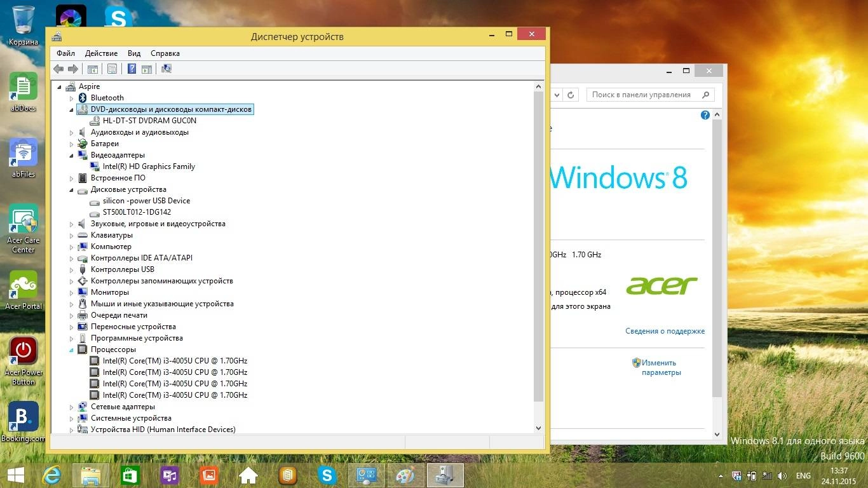Open the abFiles desktop shortcut

pos(24,158)
